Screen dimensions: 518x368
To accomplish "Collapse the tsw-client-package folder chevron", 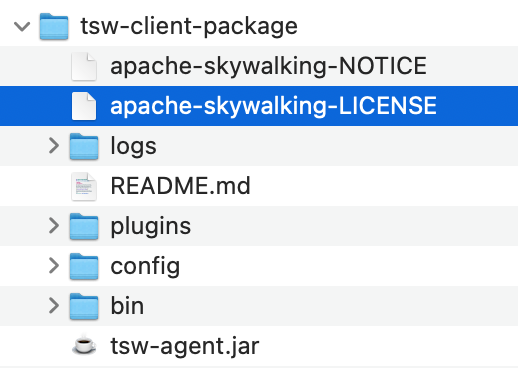I will tap(22, 26).
